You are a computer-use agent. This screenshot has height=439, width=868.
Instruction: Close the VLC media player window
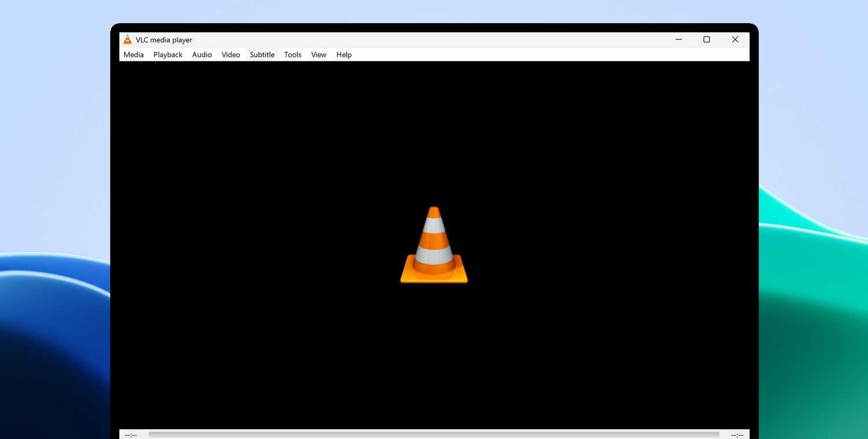tap(734, 39)
